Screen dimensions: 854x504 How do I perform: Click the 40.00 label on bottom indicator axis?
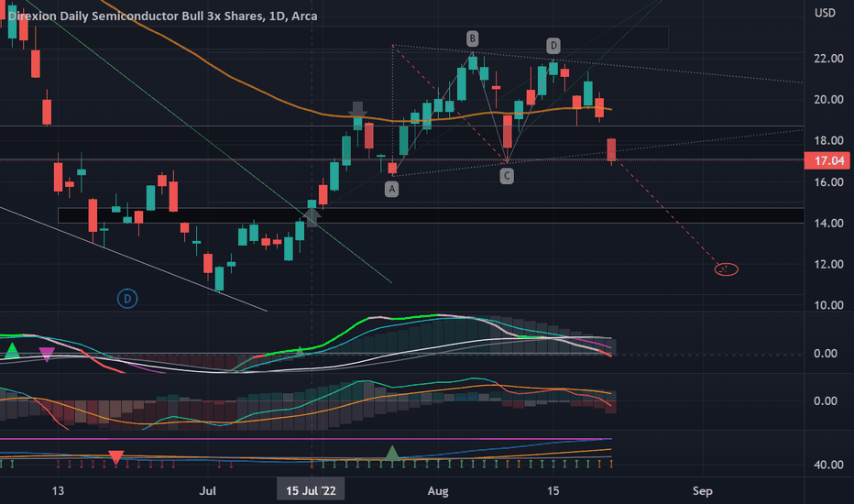(828, 465)
